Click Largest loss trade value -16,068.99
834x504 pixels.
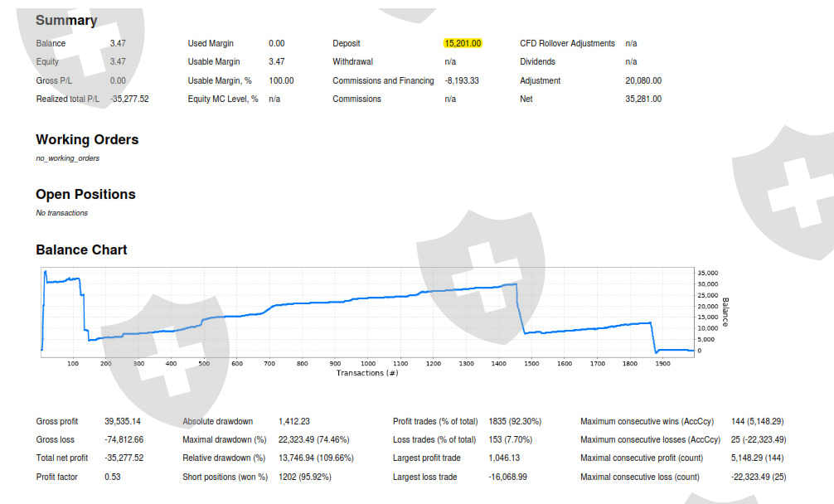point(507,477)
